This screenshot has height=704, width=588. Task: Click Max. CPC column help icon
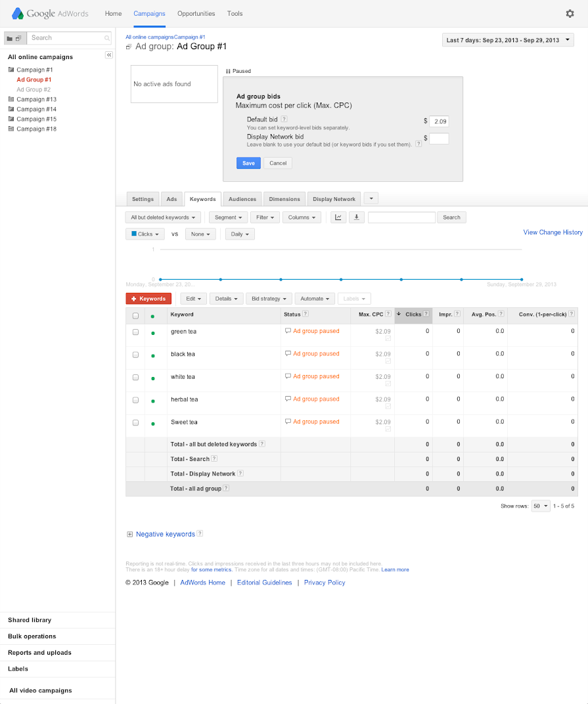[388, 314]
